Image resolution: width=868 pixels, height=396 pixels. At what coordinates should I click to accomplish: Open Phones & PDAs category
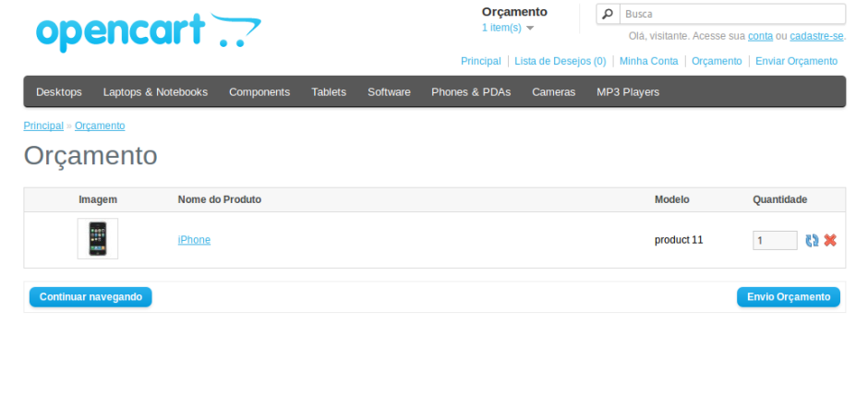471,91
